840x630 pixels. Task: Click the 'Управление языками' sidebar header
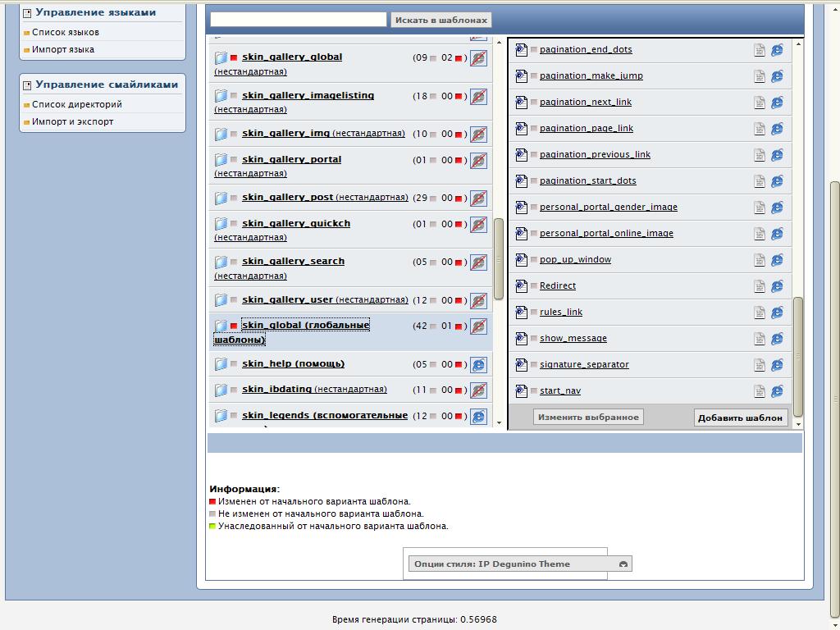(96, 12)
